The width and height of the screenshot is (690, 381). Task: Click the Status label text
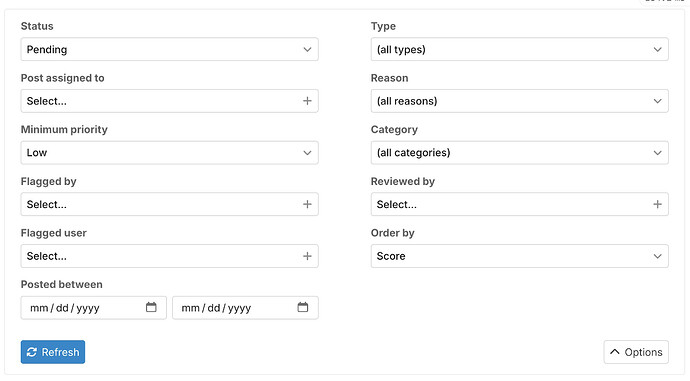37,26
